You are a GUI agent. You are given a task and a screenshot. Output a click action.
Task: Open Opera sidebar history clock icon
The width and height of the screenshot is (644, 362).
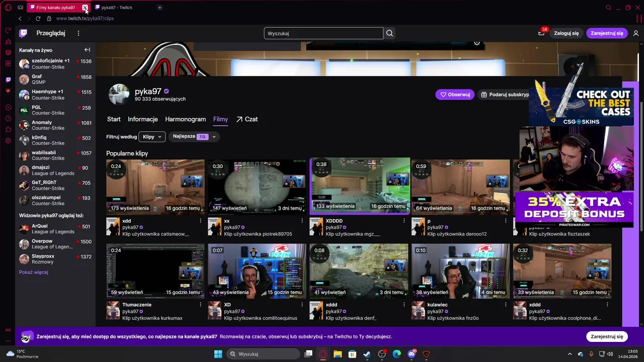8,119
